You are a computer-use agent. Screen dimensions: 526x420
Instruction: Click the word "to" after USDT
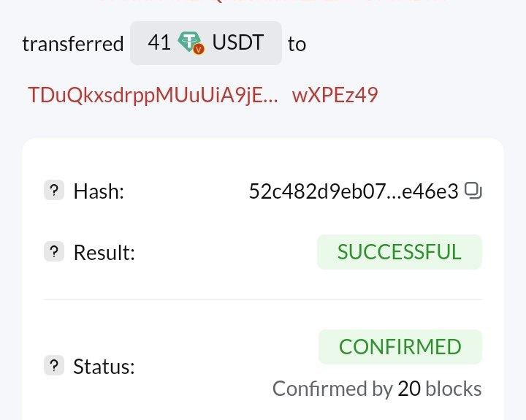(x=297, y=44)
